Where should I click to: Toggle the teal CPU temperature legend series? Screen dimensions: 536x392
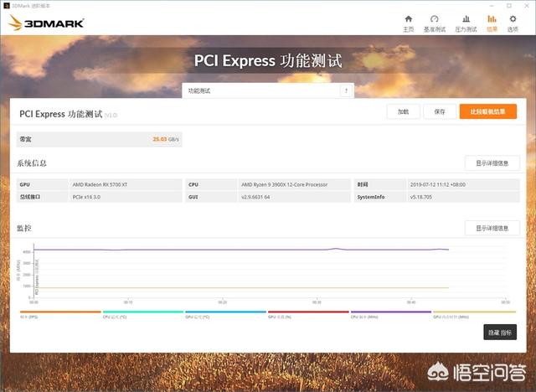click(143, 314)
